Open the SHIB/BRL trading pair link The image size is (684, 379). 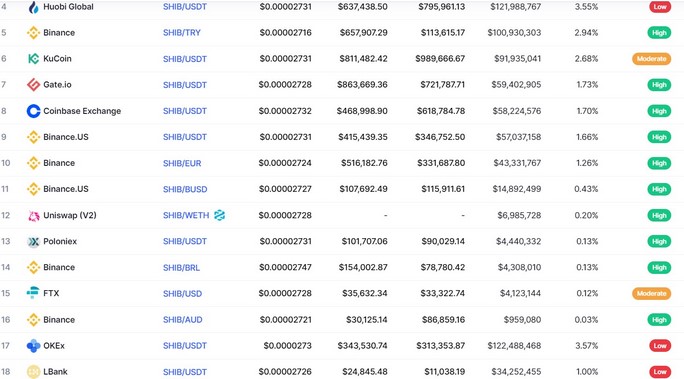click(x=181, y=267)
